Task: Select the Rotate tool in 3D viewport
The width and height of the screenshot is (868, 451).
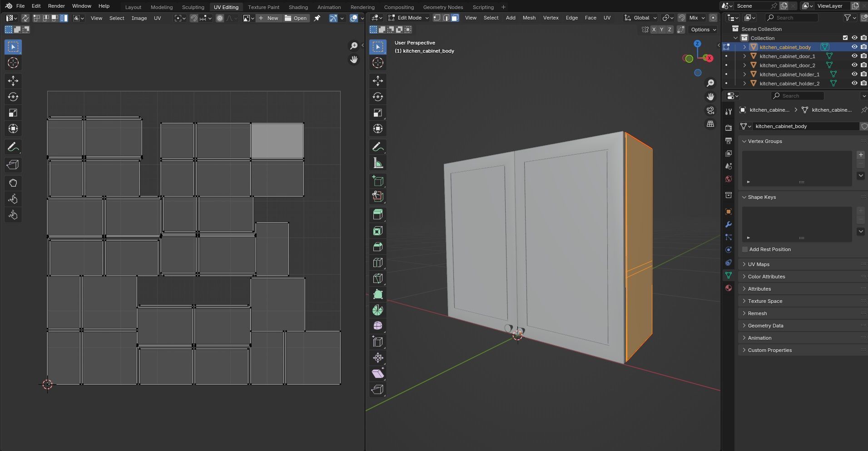Action: point(378,97)
